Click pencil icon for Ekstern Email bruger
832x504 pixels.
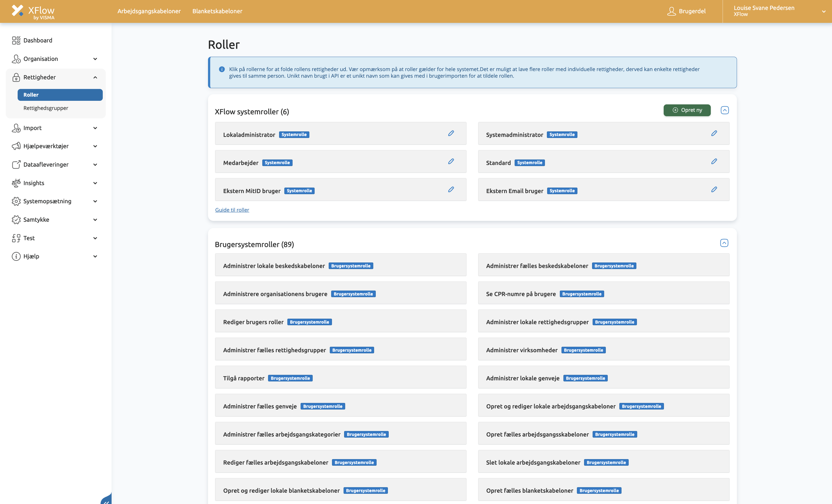click(714, 189)
